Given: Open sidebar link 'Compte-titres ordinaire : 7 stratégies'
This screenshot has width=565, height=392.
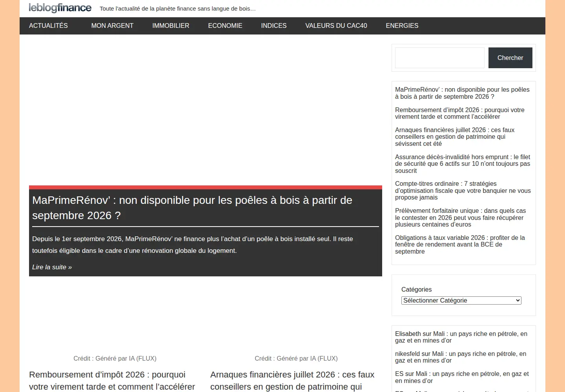Looking at the screenshot, I should (463, 191).
